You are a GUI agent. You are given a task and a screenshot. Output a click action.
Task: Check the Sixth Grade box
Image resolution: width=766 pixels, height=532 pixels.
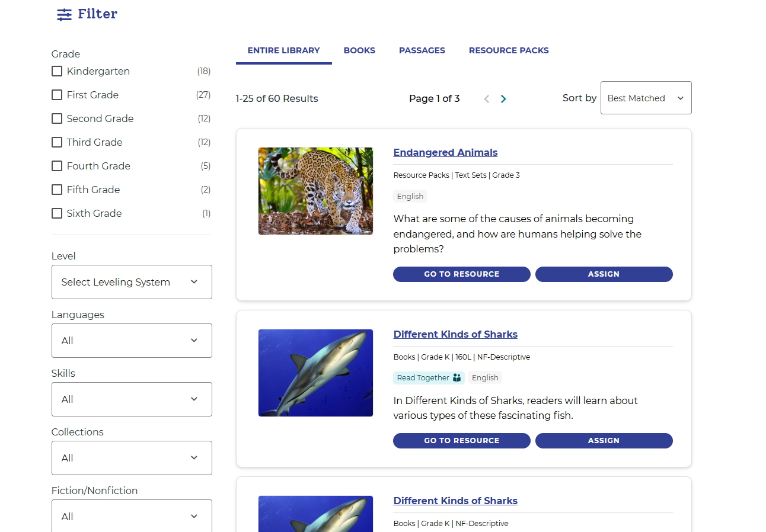coord(57,213)
